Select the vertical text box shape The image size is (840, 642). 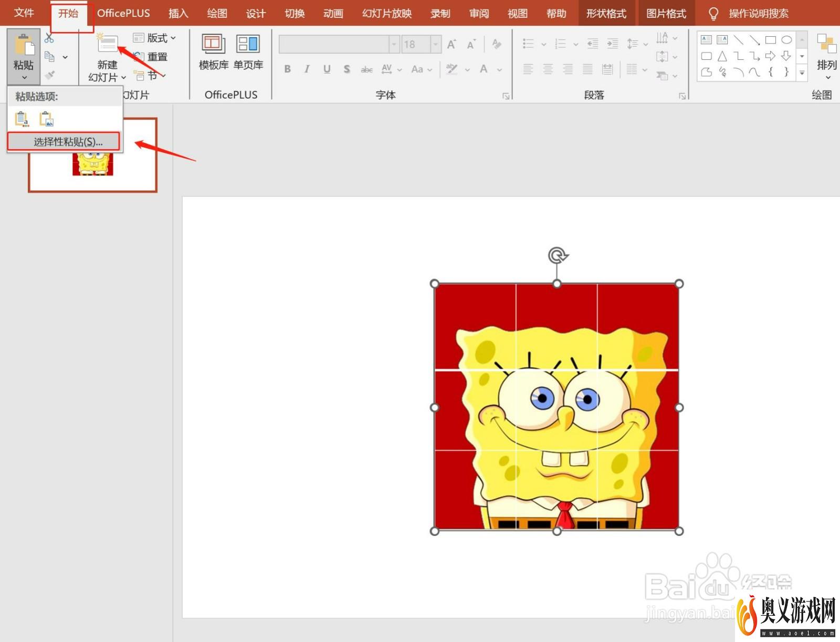(x=722, y=39)
